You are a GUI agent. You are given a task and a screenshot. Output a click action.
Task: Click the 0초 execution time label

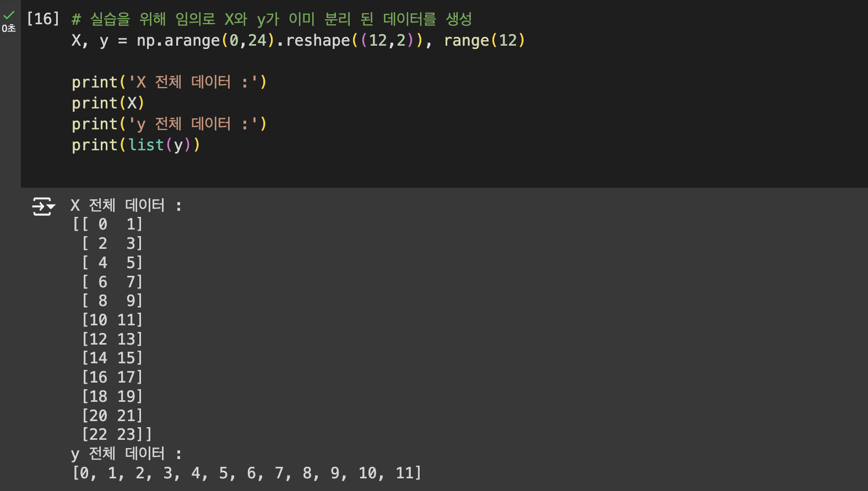point(9,29)
